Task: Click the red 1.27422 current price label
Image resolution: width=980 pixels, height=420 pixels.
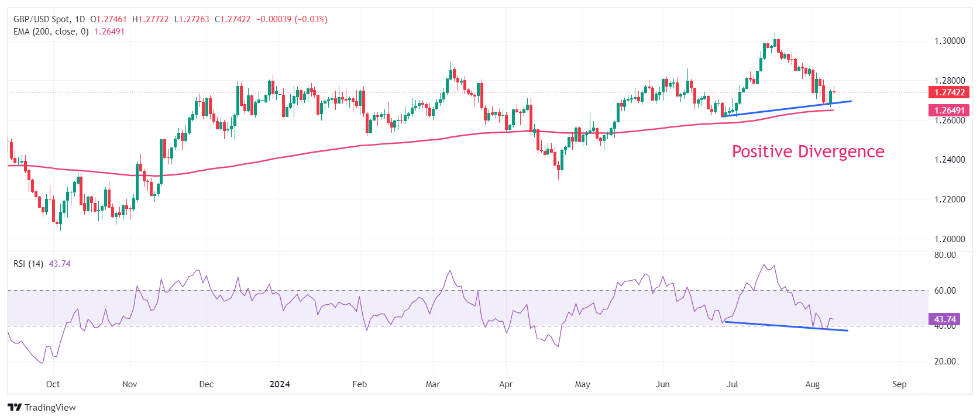Action: (948, 92)
